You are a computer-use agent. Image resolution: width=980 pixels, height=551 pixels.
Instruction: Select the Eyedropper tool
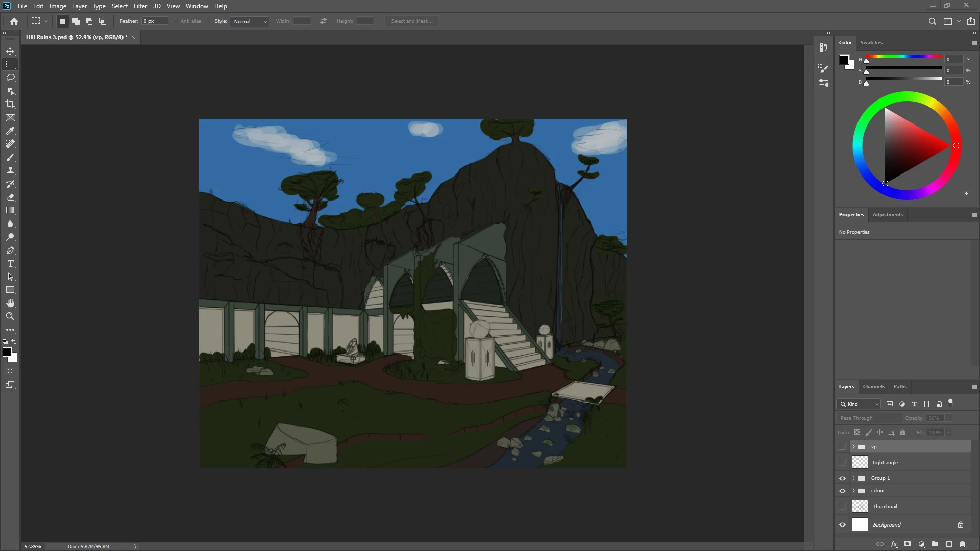[10, 131]
